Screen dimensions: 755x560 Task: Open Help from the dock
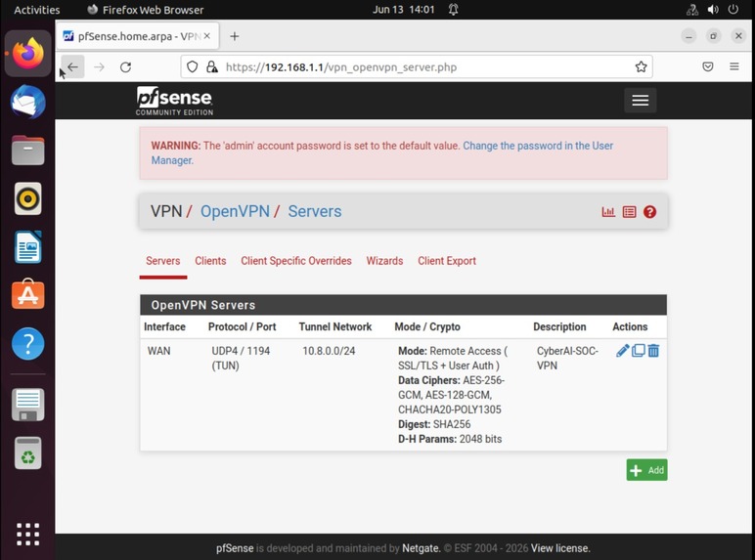pyautogui.click(x=28, y=343)
